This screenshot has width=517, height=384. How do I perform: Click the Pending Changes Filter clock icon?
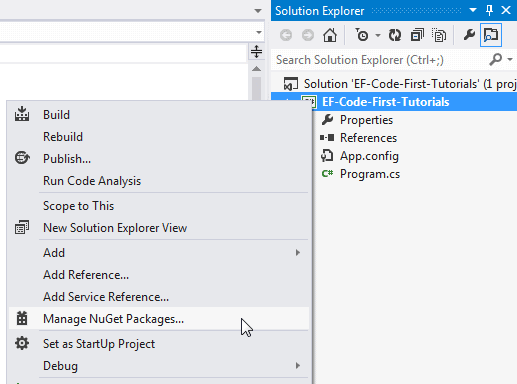[x=362, y=35]
